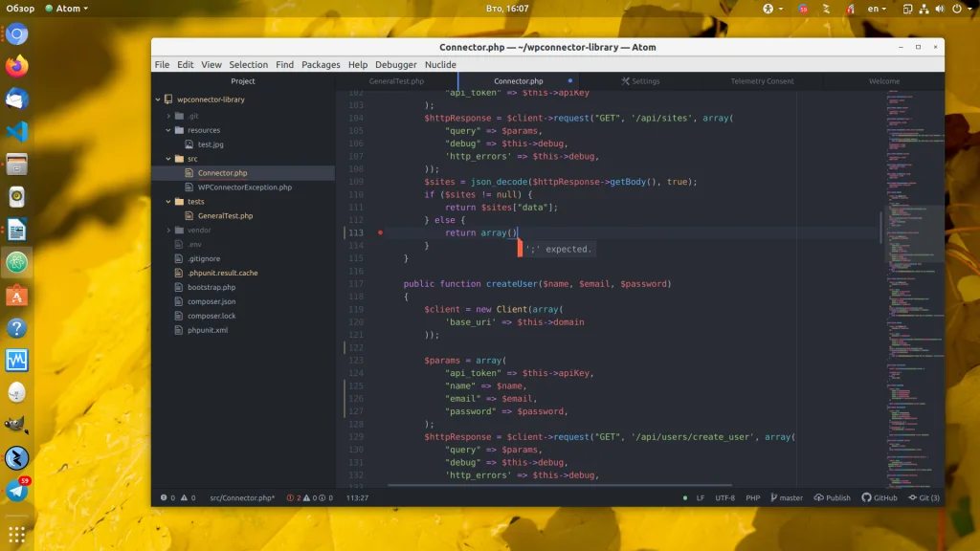The height and width of the screenshot is (551, 980).
Task: Click the GitHub icon in status bar
Action: coord(866,497)
